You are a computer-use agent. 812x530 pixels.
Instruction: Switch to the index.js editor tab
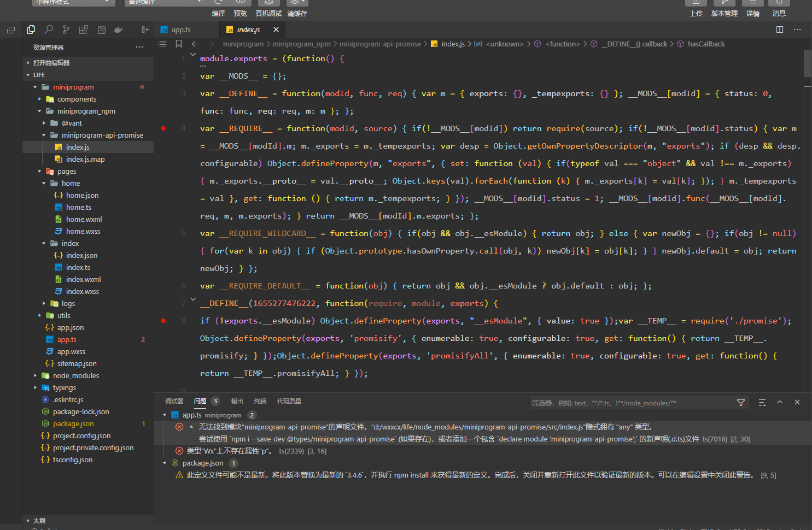point(252,30)
